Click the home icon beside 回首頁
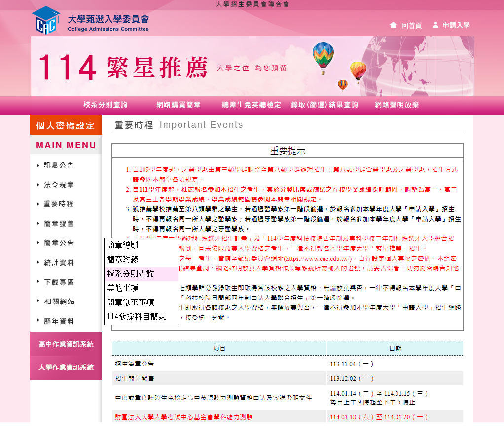The image size is (504, 433). [x=393, y=25]
